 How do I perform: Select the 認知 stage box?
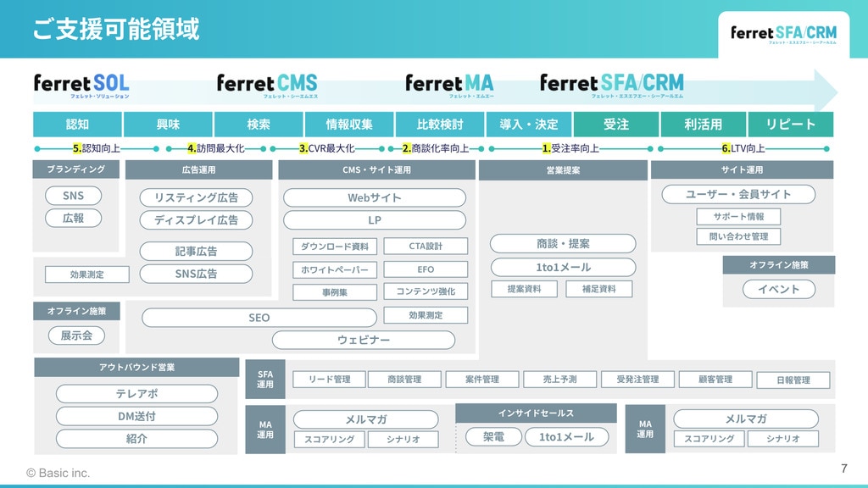(77, 125)
